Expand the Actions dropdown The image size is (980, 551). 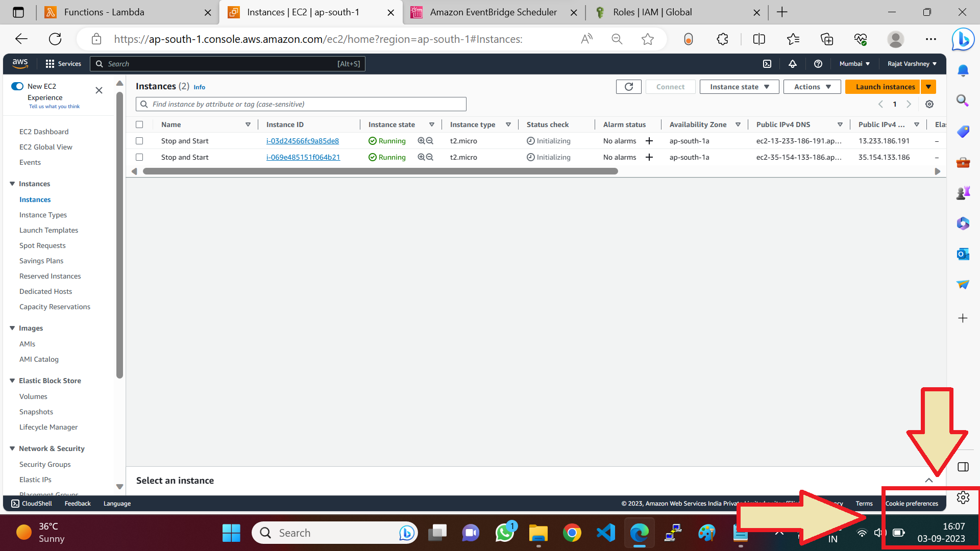pos(812,86)
